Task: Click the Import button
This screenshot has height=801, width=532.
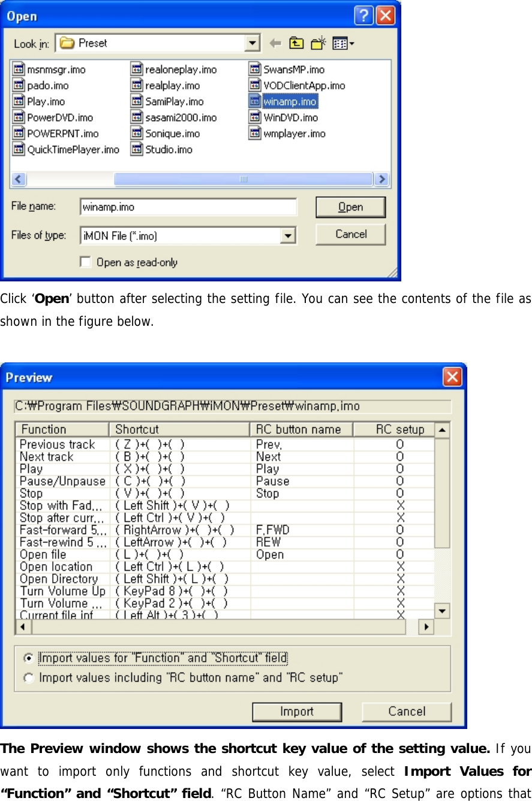Action: 297,712
